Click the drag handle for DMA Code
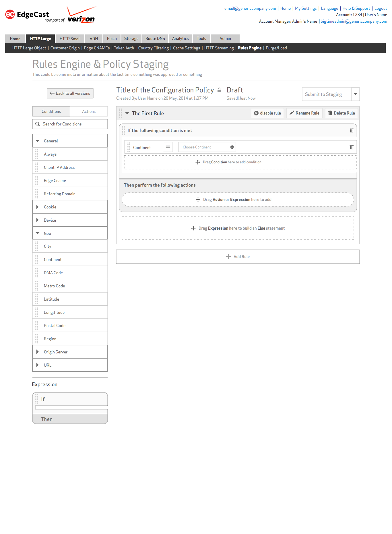The width and height of the screenshot is (392, 534). click(37, 273)
